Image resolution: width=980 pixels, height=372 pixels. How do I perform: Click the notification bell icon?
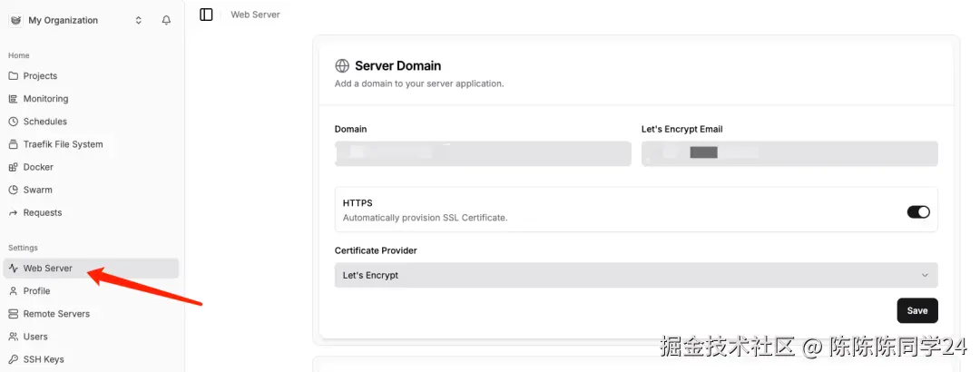[166, 20]
